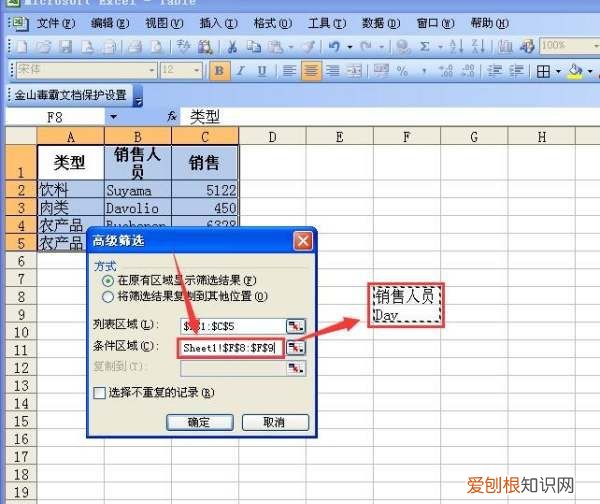Screen dimensions: 600x504
Task: Toggle Bold formatting
Action: 219,71
